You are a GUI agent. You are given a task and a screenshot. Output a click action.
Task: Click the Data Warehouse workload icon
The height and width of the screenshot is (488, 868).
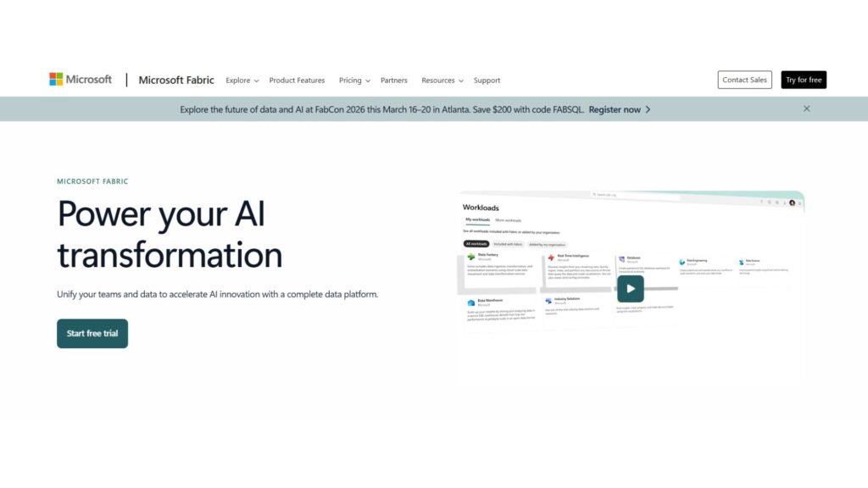coord(471,302)
